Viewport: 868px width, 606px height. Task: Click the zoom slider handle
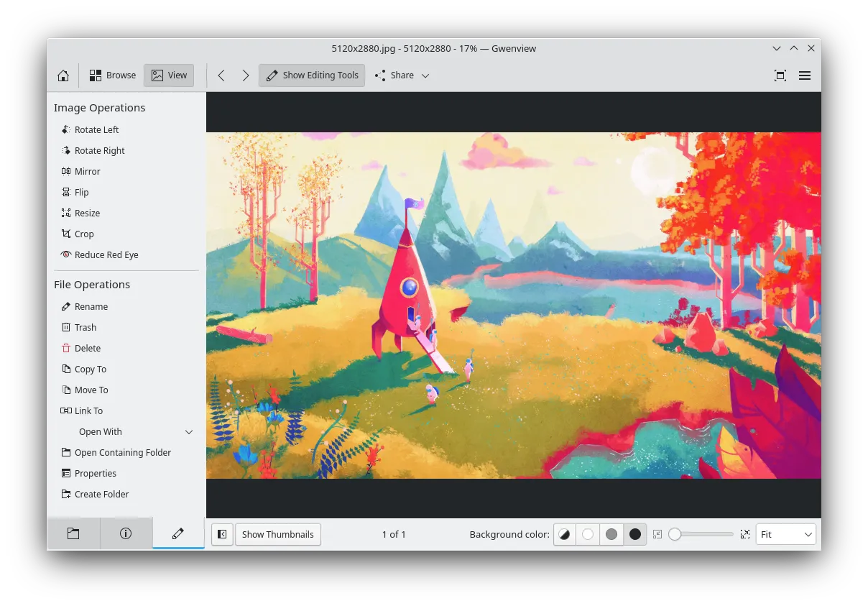tap(675, 534)
